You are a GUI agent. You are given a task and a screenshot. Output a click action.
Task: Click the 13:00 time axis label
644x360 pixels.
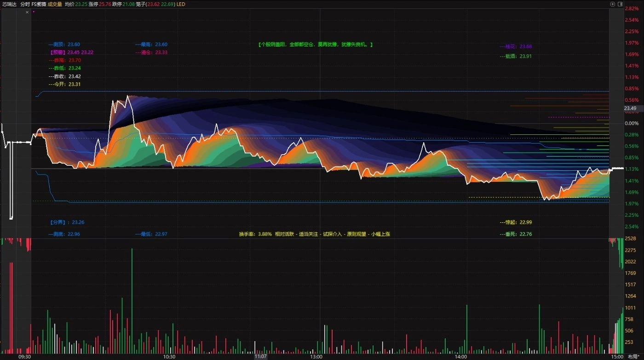316,356
